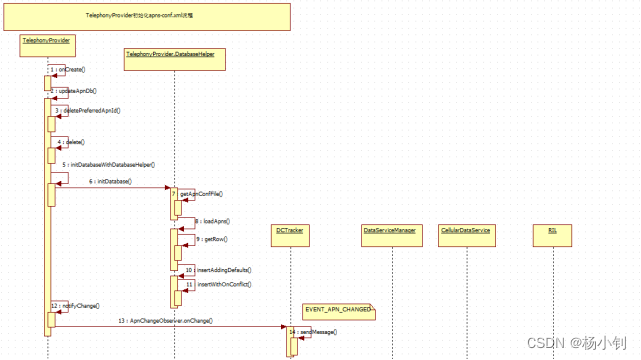Select the '12 : notifyChange()' message label
Screen dimensions: 641x360
pyautogui.click(x=75, y=306)
